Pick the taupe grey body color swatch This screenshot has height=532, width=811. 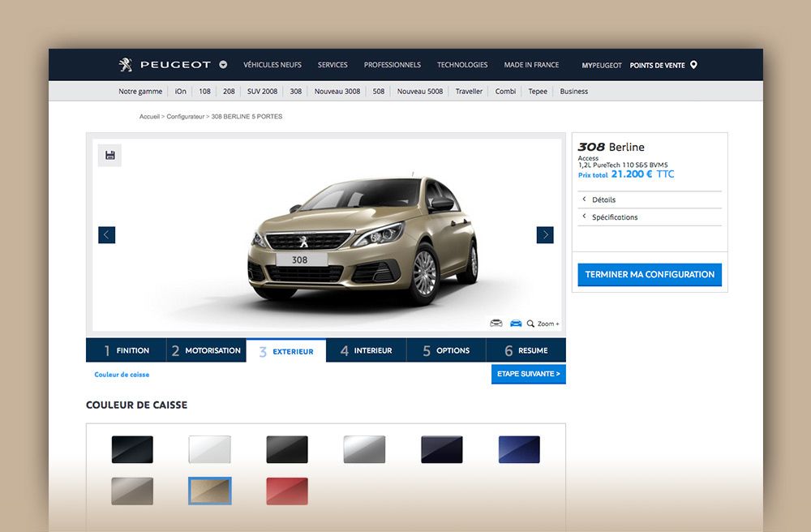pyautogui.click(x=132, y=491)
